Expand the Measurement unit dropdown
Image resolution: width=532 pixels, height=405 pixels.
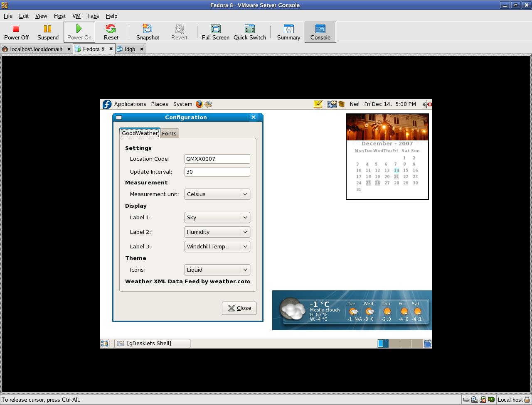217,194
